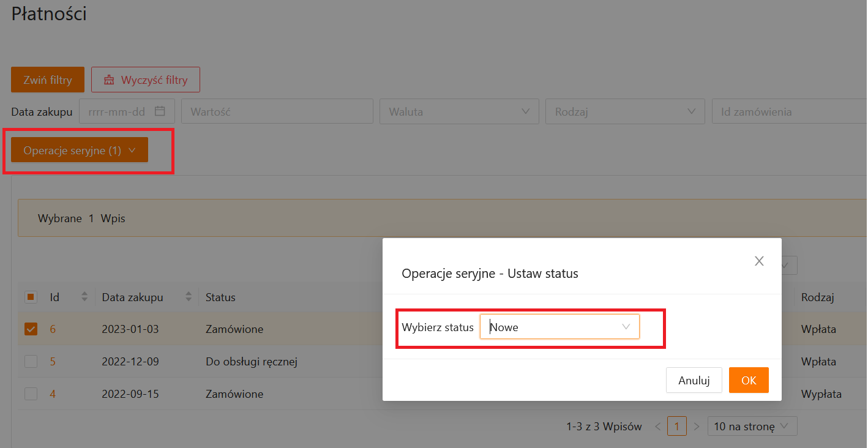This screenshot has width=868, height=448.
Task: Open Operacje seryjne (1) menu
Action: tap(80, 150)
